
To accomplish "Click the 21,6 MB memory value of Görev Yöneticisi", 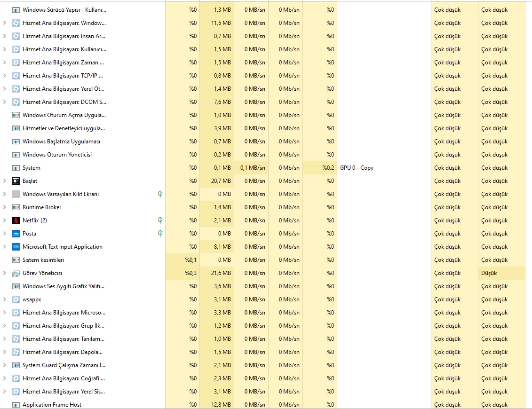I will (x=221, y=273).
